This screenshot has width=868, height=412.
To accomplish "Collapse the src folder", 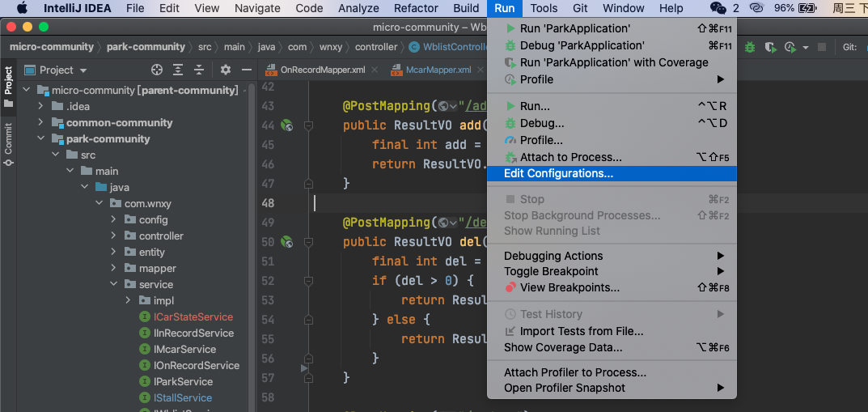I will [x=55, y=155].
